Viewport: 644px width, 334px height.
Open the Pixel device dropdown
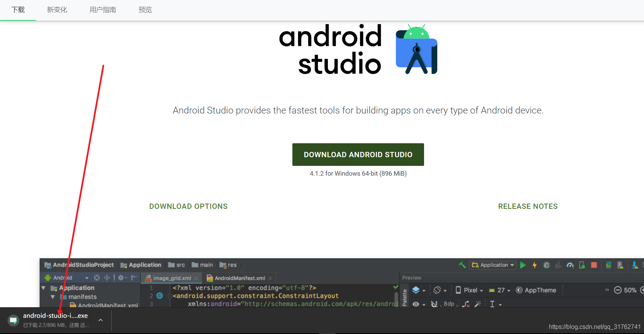(469, 290)
